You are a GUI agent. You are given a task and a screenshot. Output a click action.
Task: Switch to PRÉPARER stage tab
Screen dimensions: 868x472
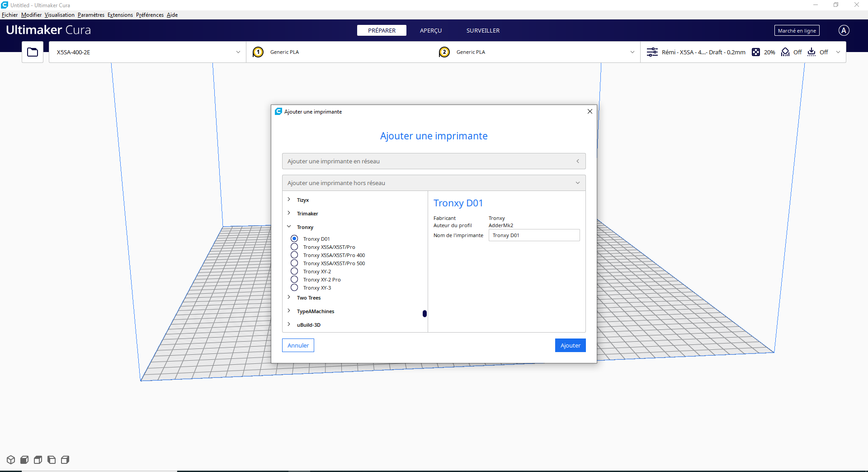(x=382, y=30)
